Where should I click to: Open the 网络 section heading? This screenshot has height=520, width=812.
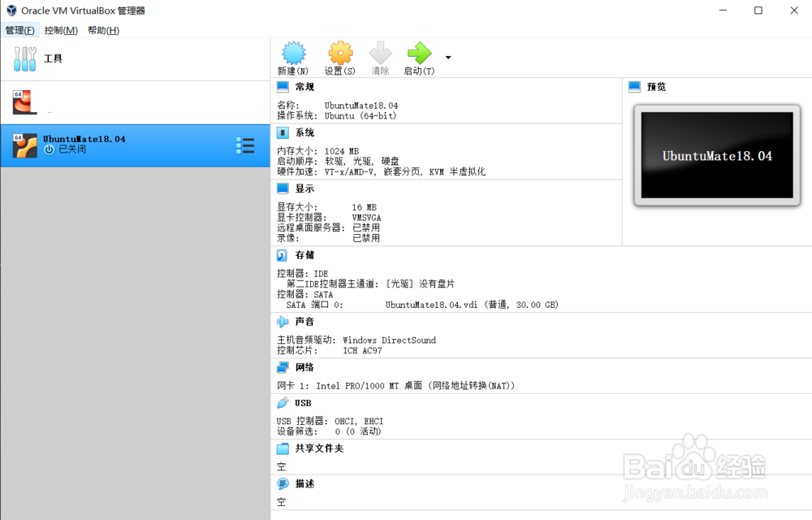(304, 367)
